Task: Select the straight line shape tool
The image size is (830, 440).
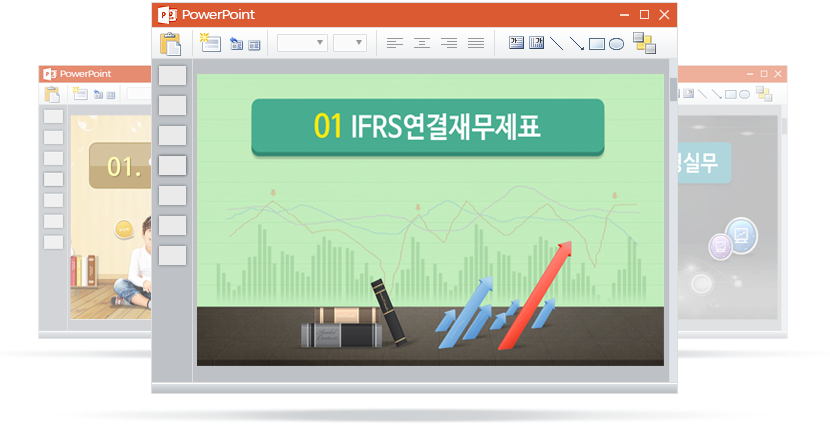Action: click(557, 43)
